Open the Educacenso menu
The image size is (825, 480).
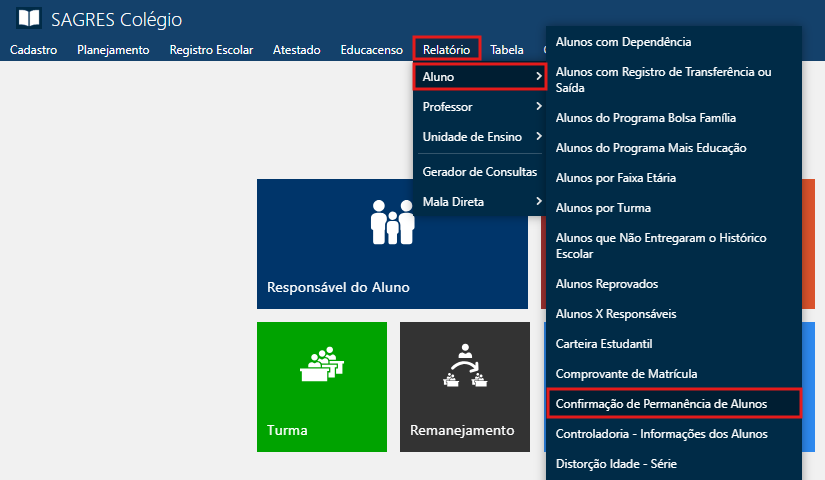[x=371, y=49]
